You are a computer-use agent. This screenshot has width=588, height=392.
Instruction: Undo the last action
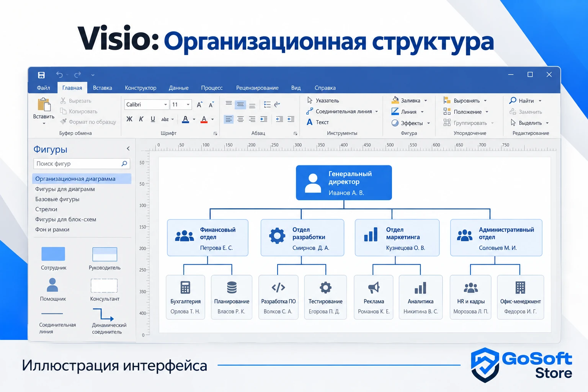(59, 75)
